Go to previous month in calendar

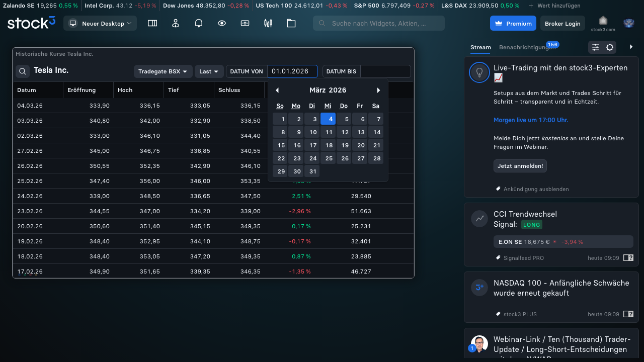coord(277,90)
